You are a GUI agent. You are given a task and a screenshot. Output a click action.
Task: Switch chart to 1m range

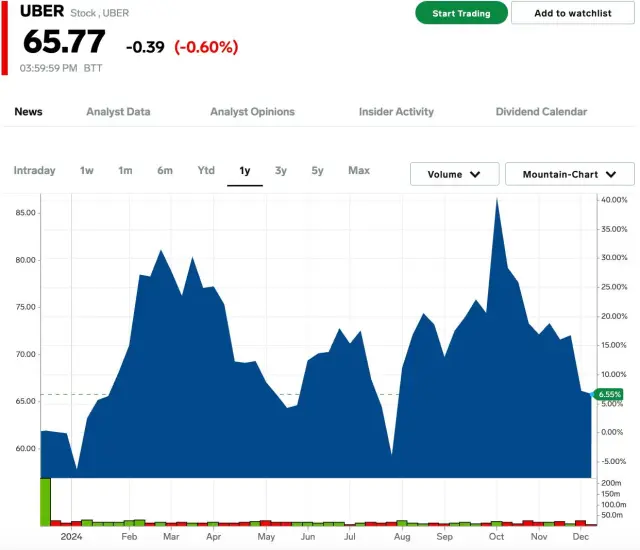click(125, 171)
